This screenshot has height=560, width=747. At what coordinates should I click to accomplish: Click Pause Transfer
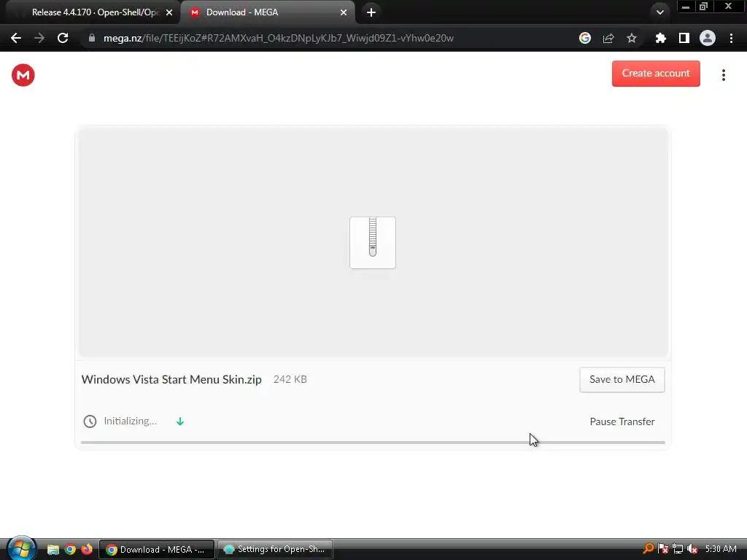click(622, 421)
